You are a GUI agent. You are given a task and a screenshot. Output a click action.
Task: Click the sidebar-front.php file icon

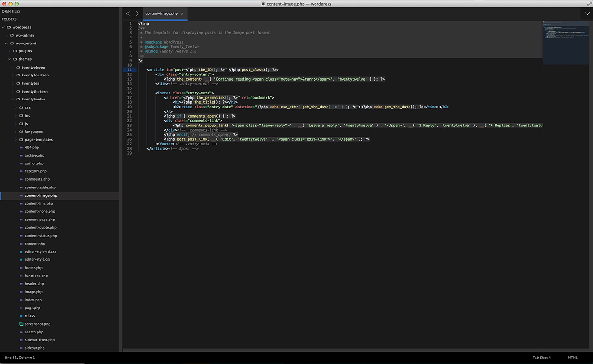21,339
